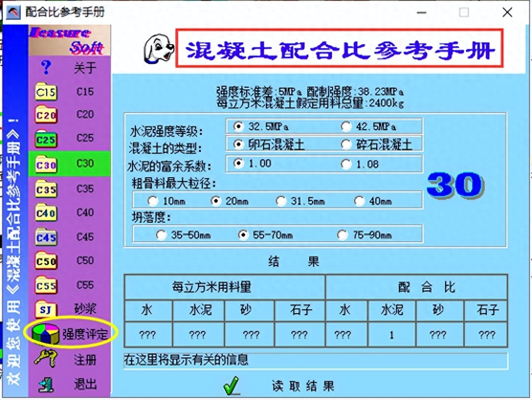Open the SJ 砂浆 mortar module icon
Viewport: 532px width, 400px height.
[x=45, y=309]
